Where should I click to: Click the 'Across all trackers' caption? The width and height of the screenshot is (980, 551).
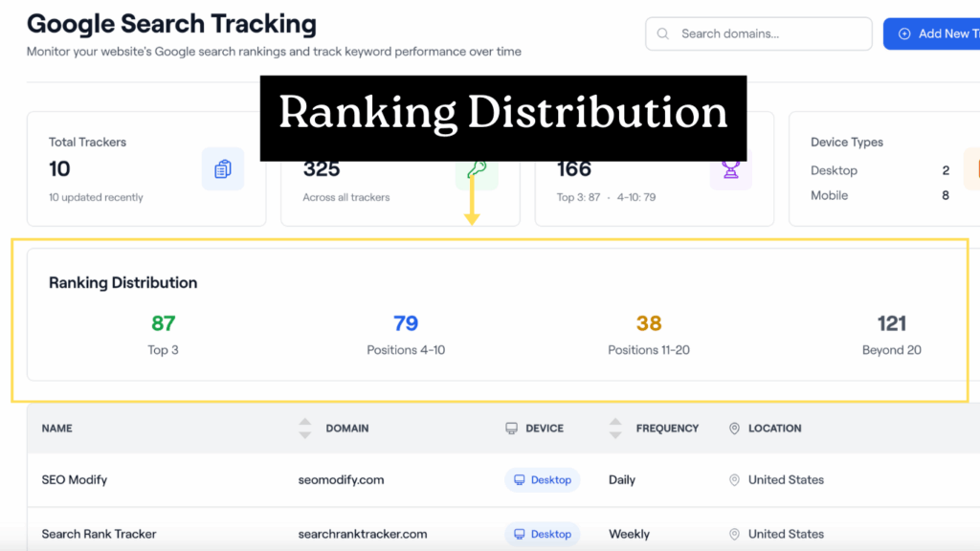pos(346,197)
